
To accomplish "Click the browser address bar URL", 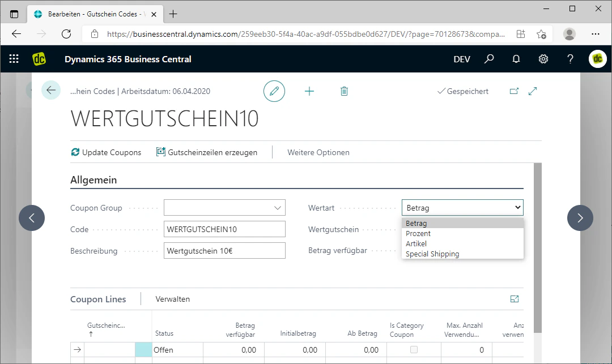I will 305,34.
